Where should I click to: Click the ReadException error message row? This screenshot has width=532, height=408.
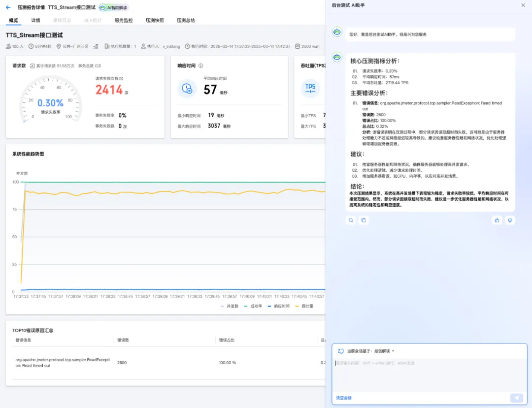tap(63, 363)
